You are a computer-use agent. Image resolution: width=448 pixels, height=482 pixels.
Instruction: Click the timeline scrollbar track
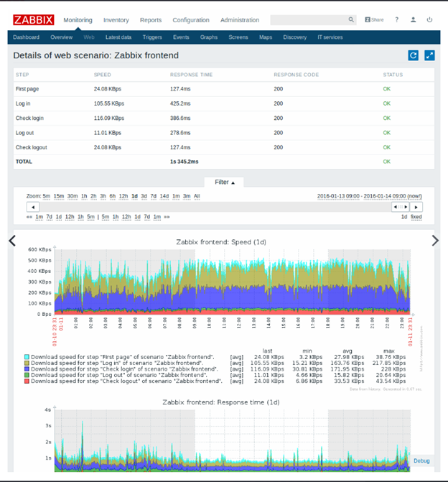click(215, 207)
